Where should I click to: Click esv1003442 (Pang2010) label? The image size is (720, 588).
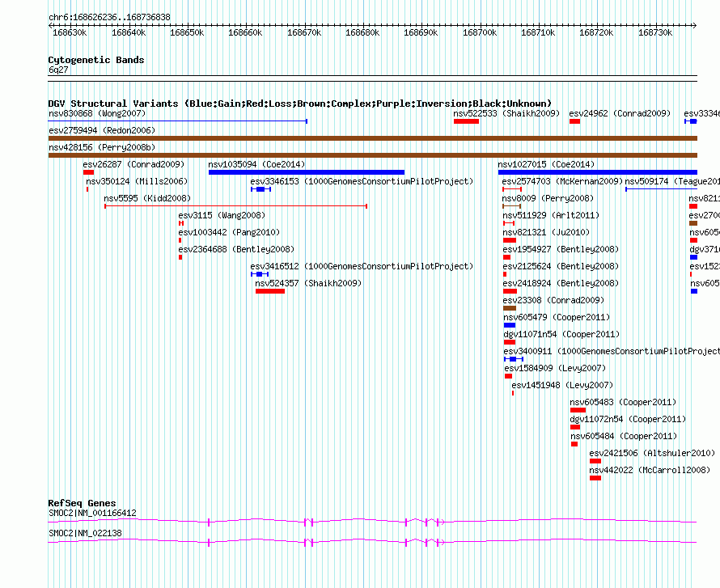[x=229, y=232]
